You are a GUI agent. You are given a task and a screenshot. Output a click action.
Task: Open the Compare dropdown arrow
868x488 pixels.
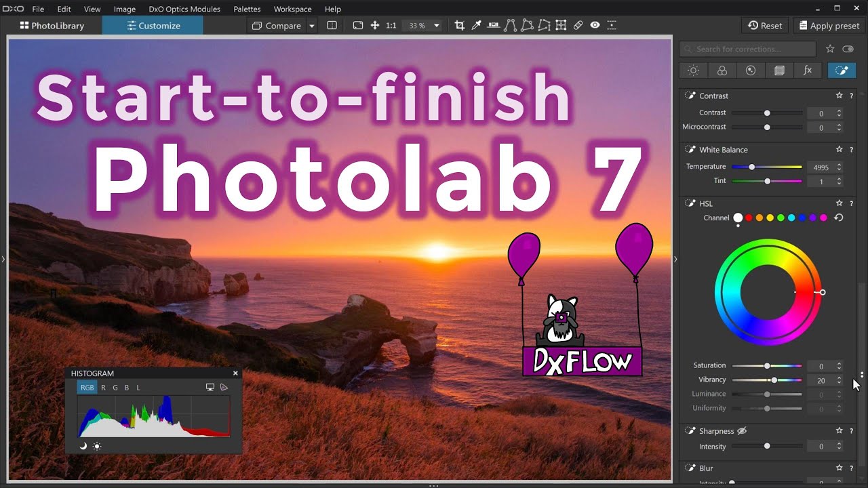pos(312,26)
